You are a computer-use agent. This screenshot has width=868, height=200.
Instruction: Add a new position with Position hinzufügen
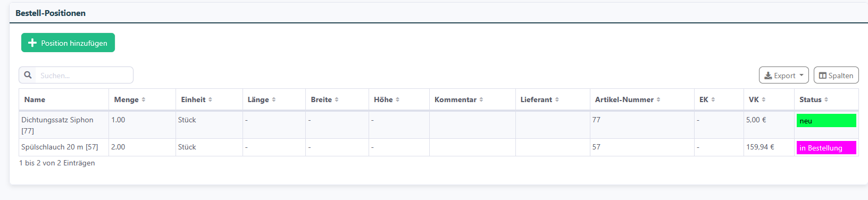tap(68, 43)
